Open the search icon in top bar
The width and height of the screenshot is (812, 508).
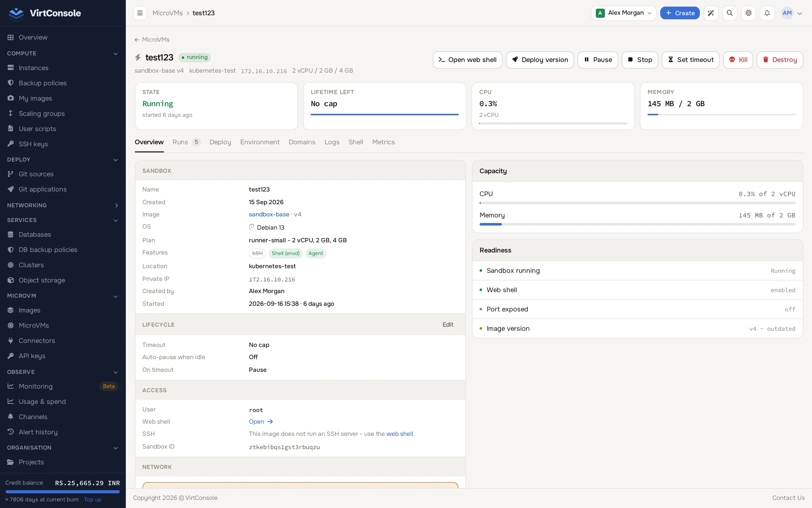point(730,13)
